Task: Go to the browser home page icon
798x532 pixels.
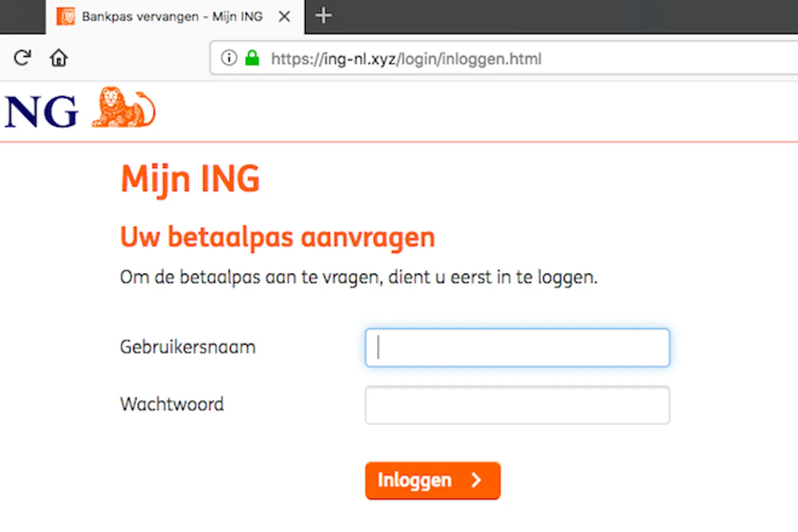Action: click(59, 58)
